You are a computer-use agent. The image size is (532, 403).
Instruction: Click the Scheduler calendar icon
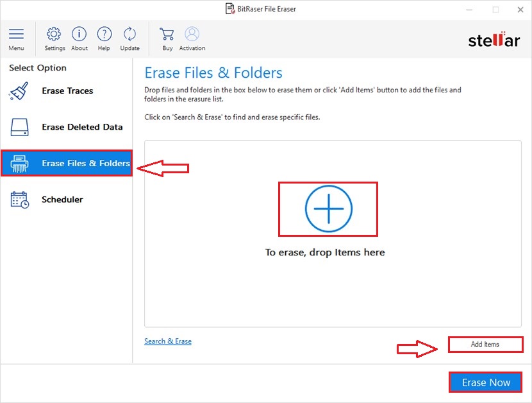[19, 200]
